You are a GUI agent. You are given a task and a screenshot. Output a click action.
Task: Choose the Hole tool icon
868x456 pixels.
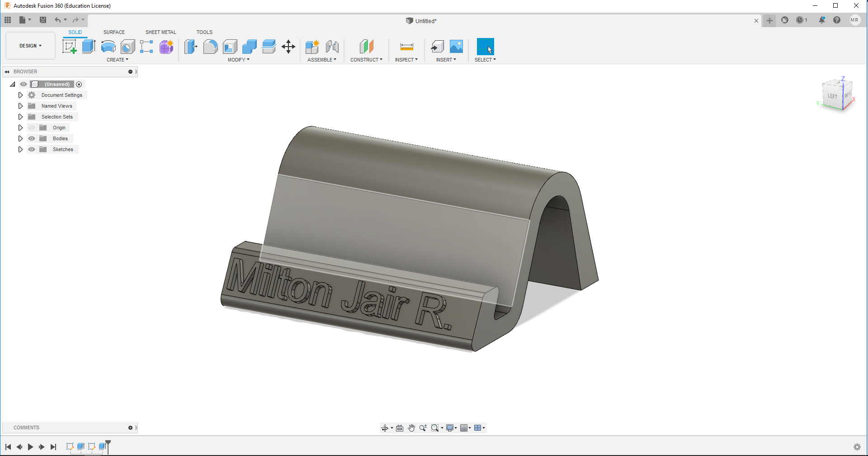tap(127, 47)
